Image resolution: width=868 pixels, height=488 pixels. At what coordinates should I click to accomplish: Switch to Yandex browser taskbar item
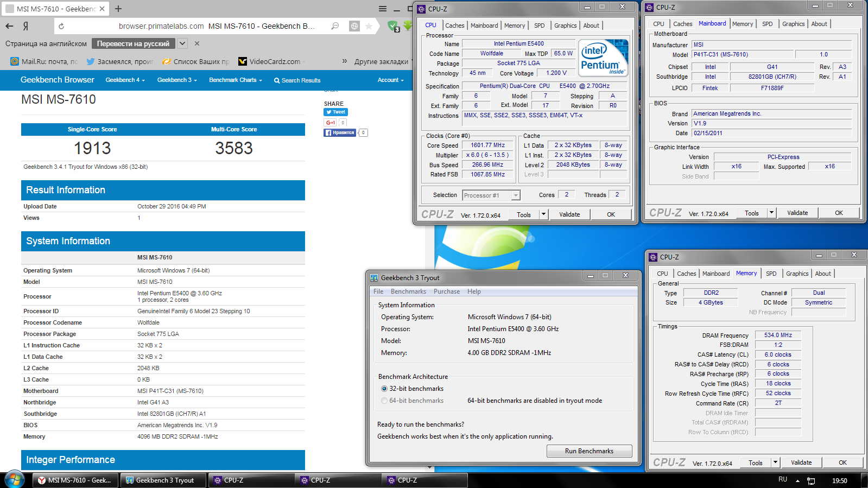tap(75, 480)
